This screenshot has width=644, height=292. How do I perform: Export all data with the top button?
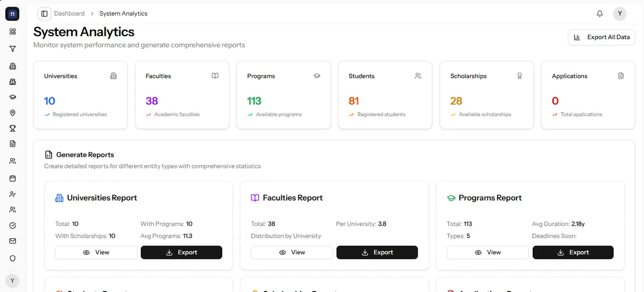click(602, 37)
